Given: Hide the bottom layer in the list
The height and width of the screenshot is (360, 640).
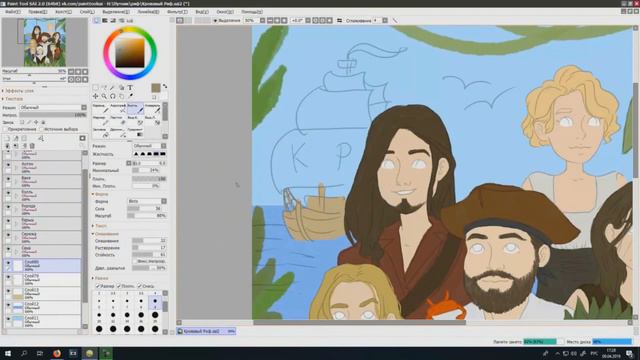Looking at the screenshot, I should pyautogui.click(x=8, y=319).
